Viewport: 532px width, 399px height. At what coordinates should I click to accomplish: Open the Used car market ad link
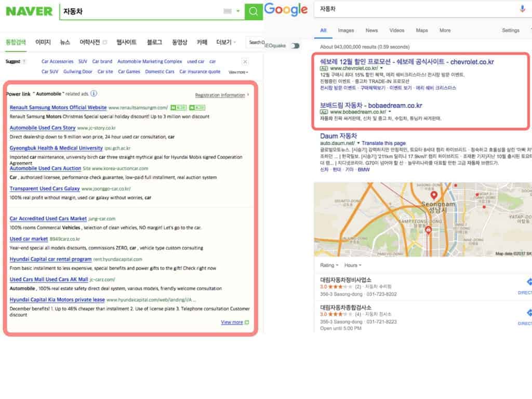pyautogui.click(x=29, y=239)
